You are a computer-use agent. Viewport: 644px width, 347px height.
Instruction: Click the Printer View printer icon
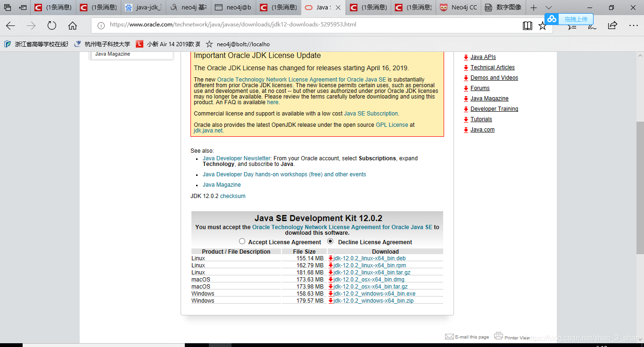point(498,336)
